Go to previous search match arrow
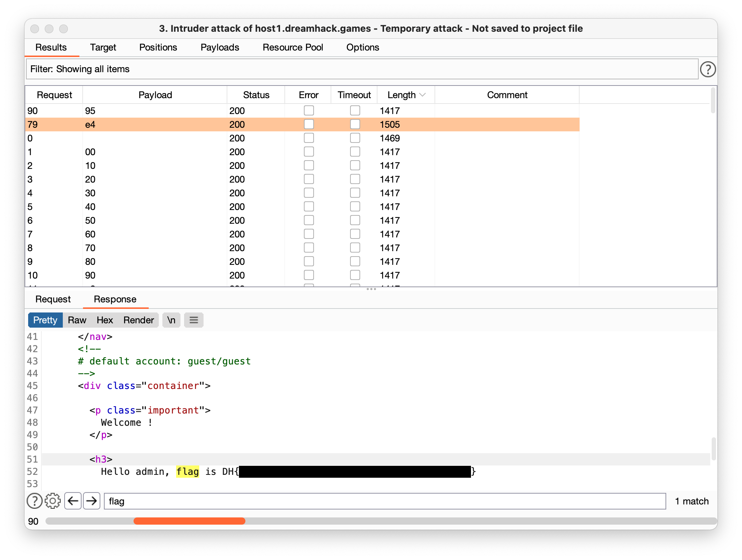 click(x=73, y=501)
